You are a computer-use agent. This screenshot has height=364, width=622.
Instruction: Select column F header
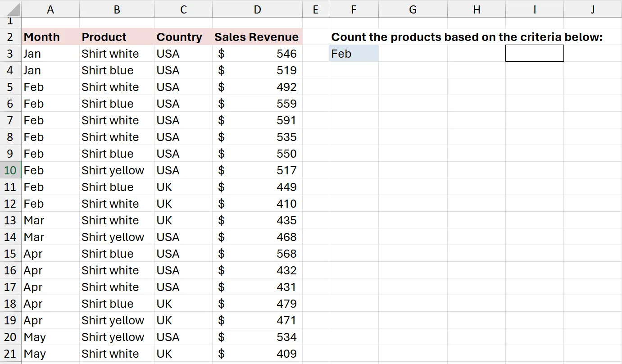[x=354, y=9]
